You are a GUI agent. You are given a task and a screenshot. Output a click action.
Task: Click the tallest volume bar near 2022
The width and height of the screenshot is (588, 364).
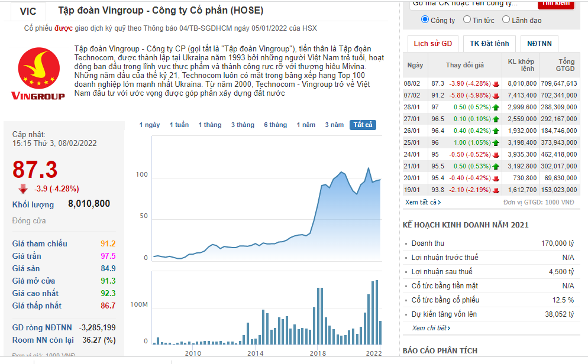[x=376, y=313]
